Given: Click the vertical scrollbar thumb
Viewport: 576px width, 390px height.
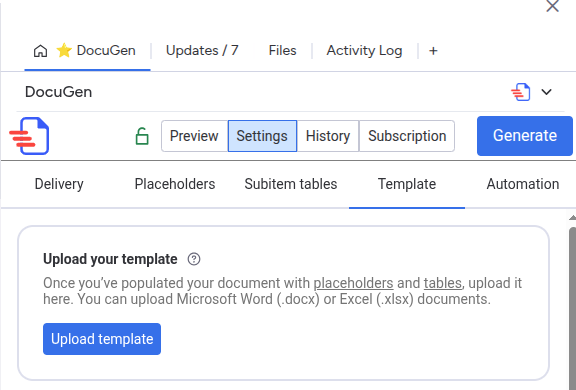Looking at the screenshot, I should click(572, 308).
